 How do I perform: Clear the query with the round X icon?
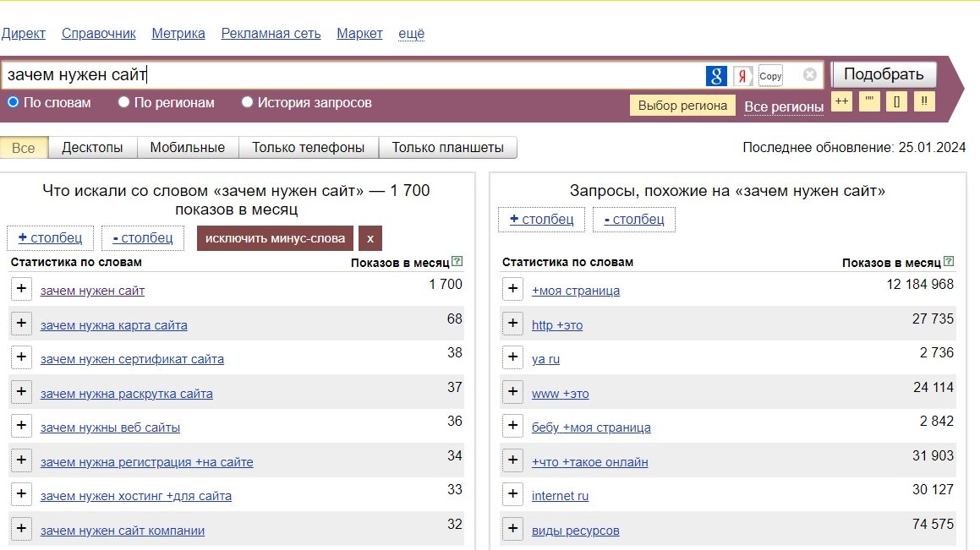809,75
